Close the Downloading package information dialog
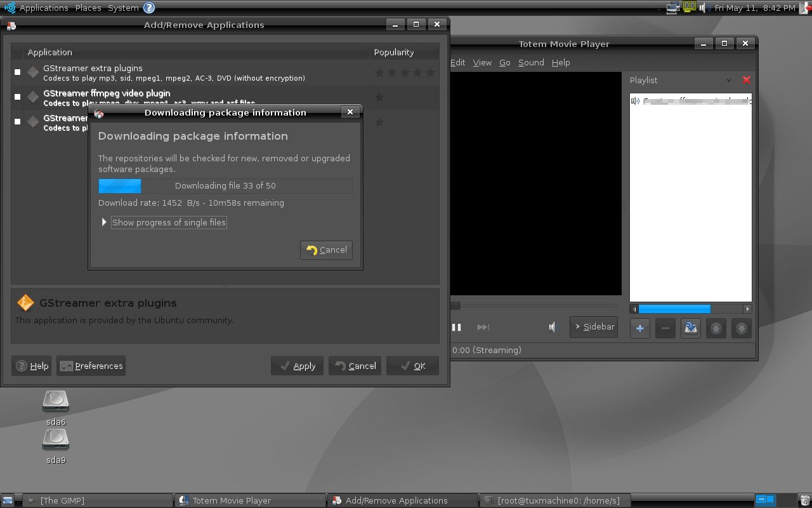This screenshot has height=508, width=812. (x=350, y=112)
